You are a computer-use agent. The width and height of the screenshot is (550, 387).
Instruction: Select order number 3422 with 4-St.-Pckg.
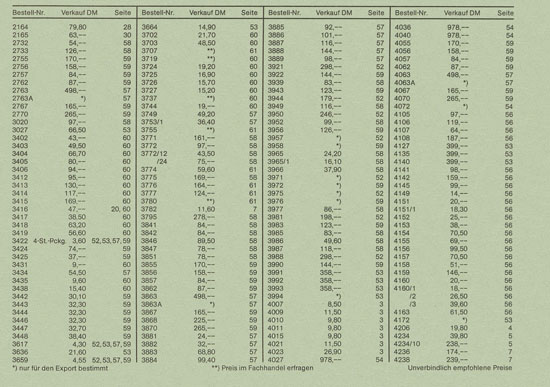[x=20, y=241]
